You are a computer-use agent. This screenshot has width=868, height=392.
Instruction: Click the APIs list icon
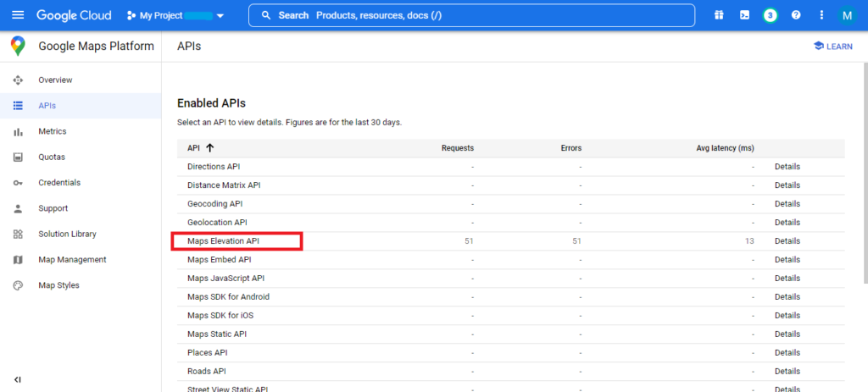[x=18, y=106]
